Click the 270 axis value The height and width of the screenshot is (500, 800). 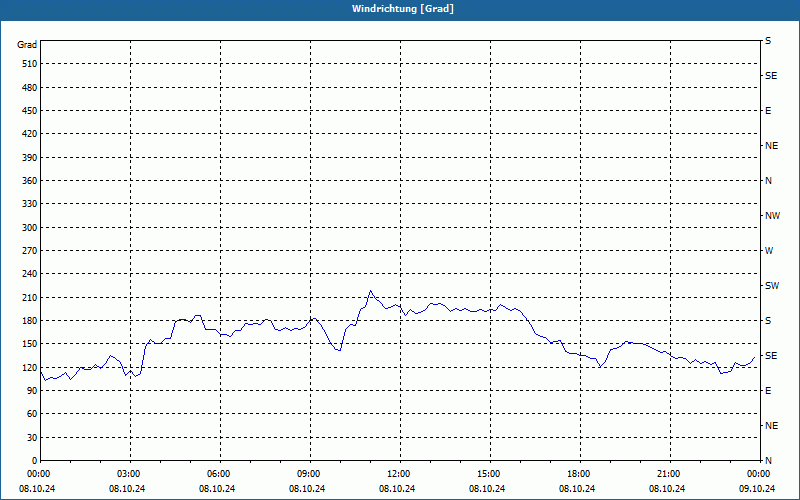tap(30, 251)
